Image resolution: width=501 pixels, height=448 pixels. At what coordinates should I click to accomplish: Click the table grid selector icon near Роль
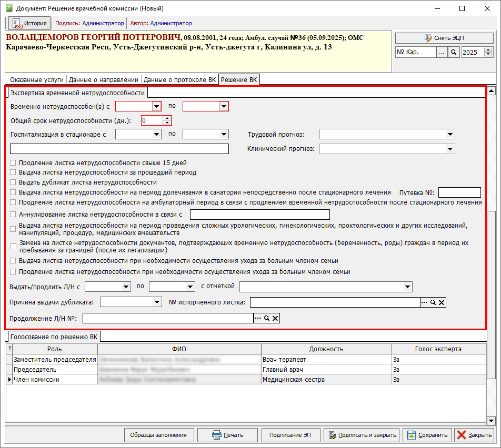(9, 349)
